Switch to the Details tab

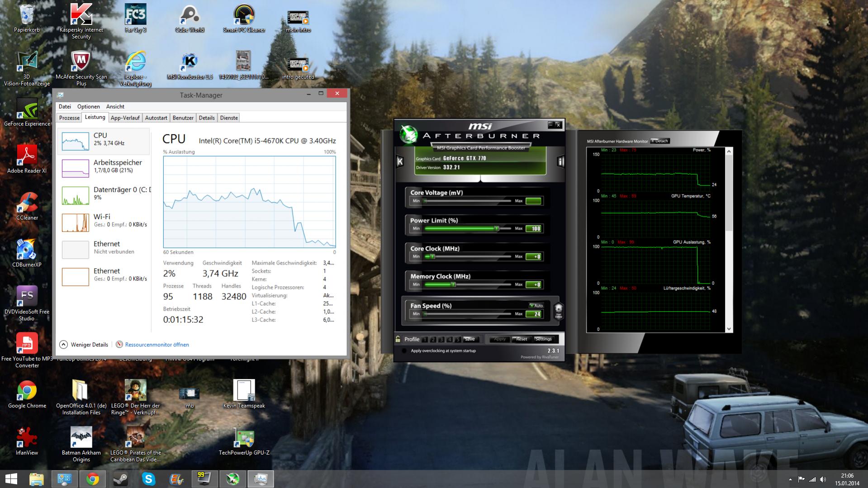click(x=207, y=118)
